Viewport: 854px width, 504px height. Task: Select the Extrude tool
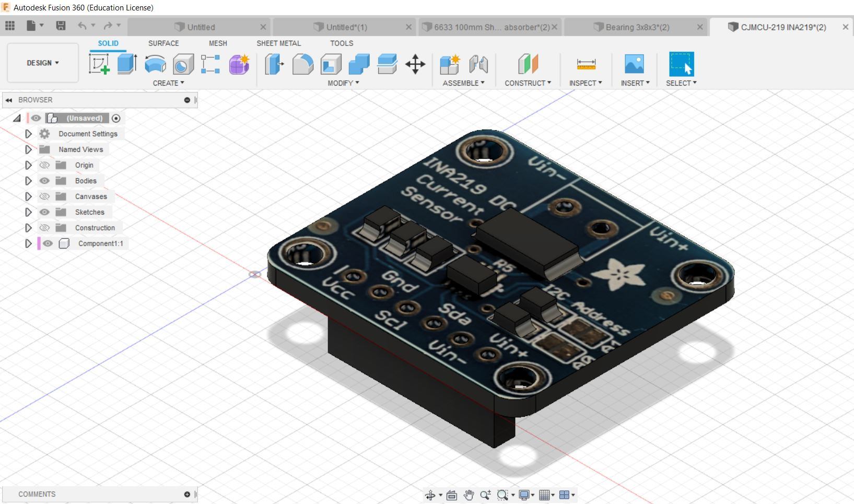click(127, 64)
